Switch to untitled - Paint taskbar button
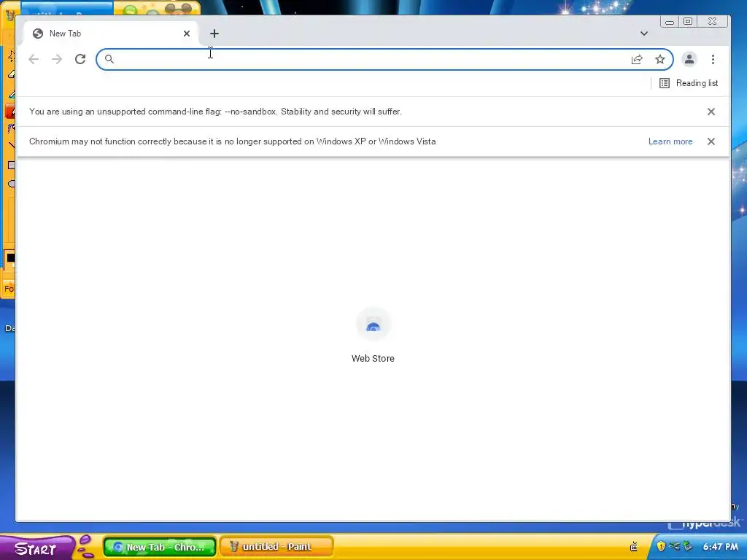Viewport: 747px width, 560px height. (276, 547)
